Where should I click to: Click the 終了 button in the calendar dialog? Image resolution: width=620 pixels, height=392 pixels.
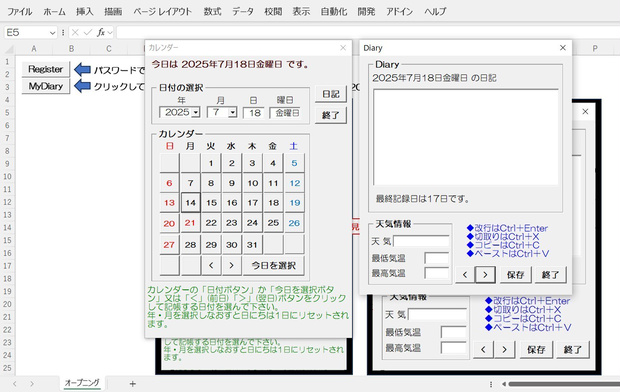click(x=331, y=116)
